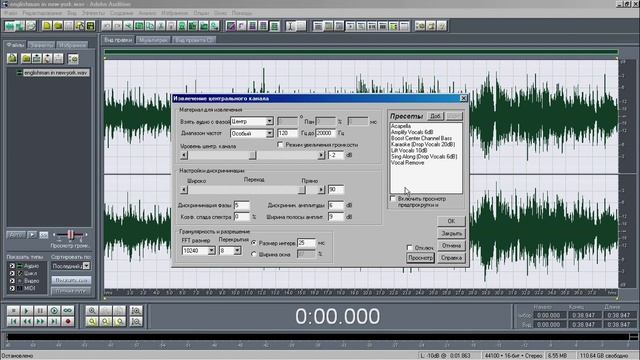Switch to the CD Project View tab
The height and width of the screenshot is (360, 640).
tap(194, 40)
